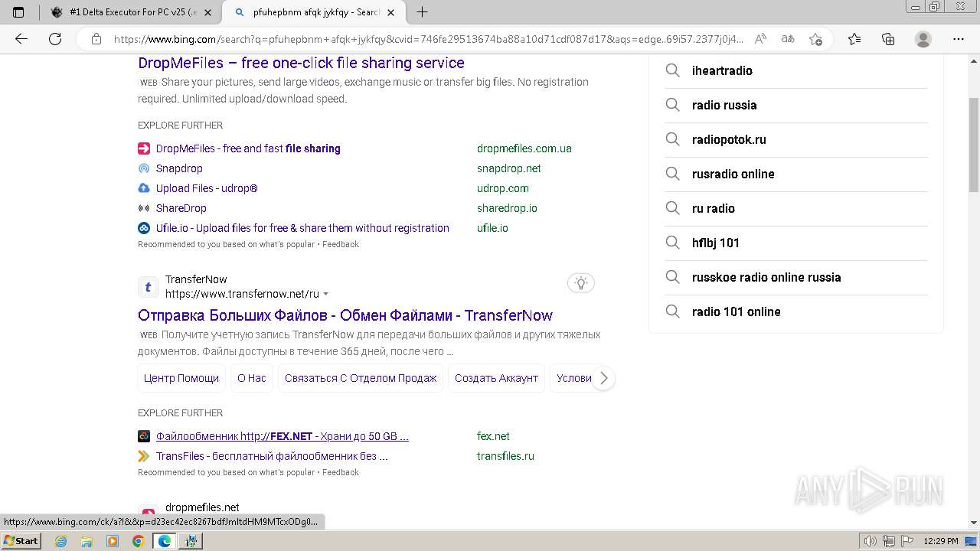Open the Favorites list
980x551 pixels.
click(x=854, y=39)
